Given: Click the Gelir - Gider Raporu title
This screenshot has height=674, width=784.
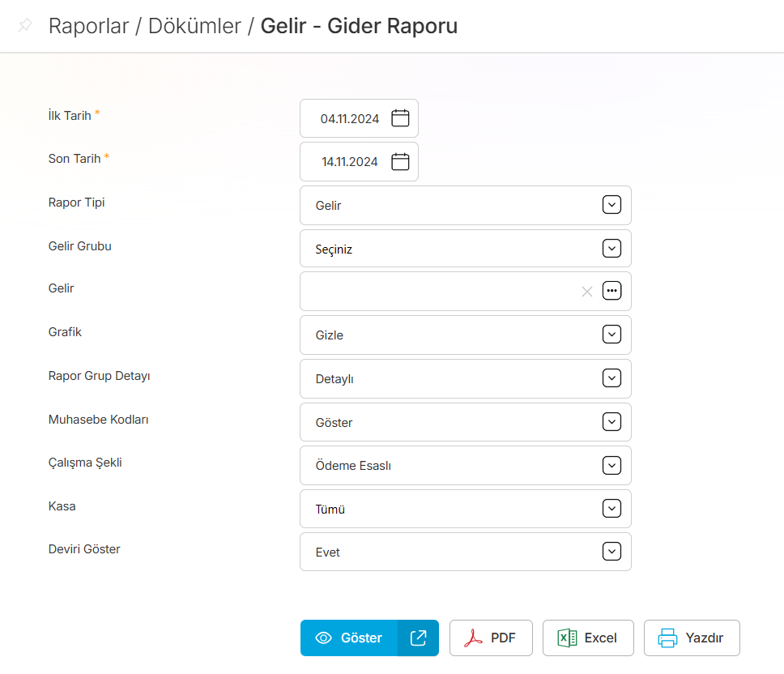Looking at the screenshot, I should pos(359,26).
